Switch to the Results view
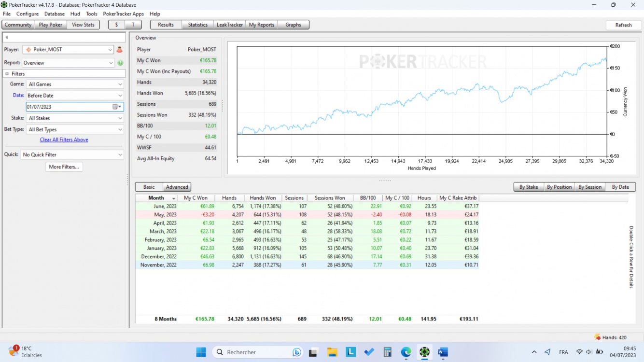The height and width of the screenshot is (362, 644). click(166, 25)
